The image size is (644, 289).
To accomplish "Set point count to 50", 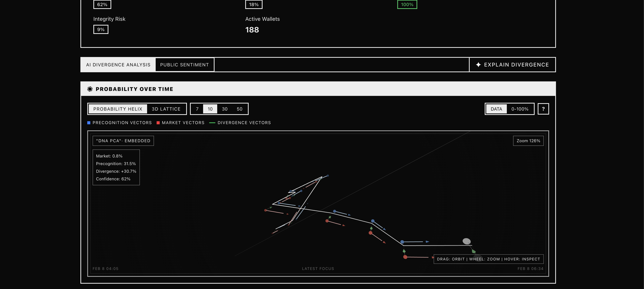I will tap(239, 109).
